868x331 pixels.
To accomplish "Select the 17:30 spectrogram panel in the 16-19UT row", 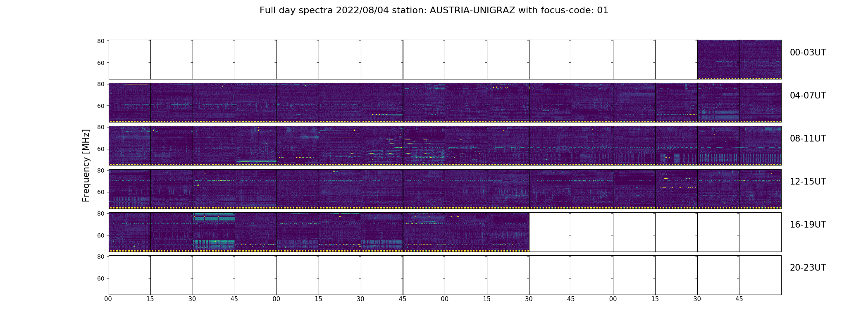I will coord(382,232).
